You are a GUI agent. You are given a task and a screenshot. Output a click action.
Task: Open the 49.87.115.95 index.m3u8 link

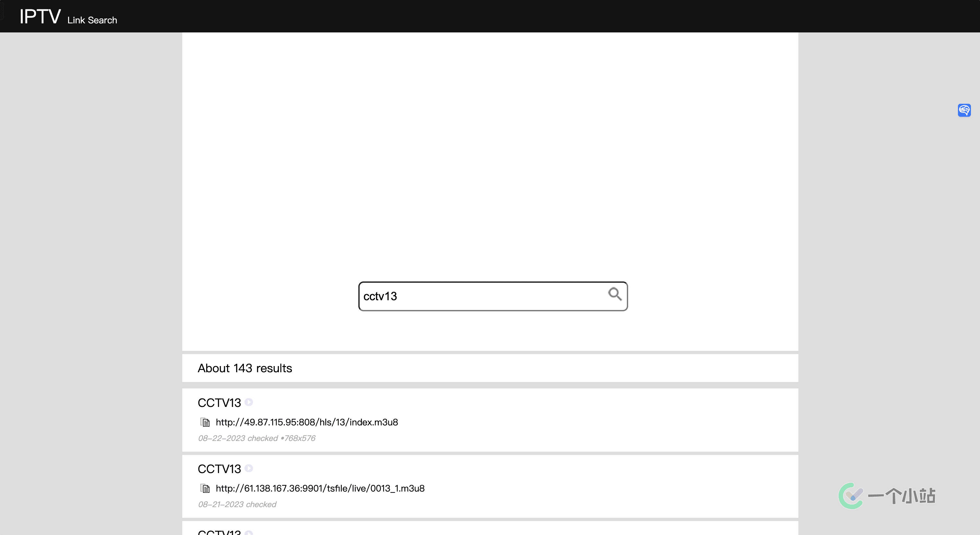[307, 422]
